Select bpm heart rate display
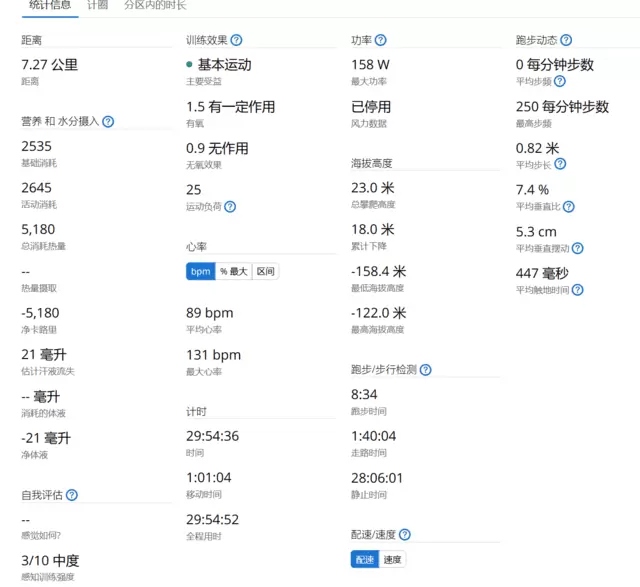This screenshot has height=587, width=640. tap(200, 272)
